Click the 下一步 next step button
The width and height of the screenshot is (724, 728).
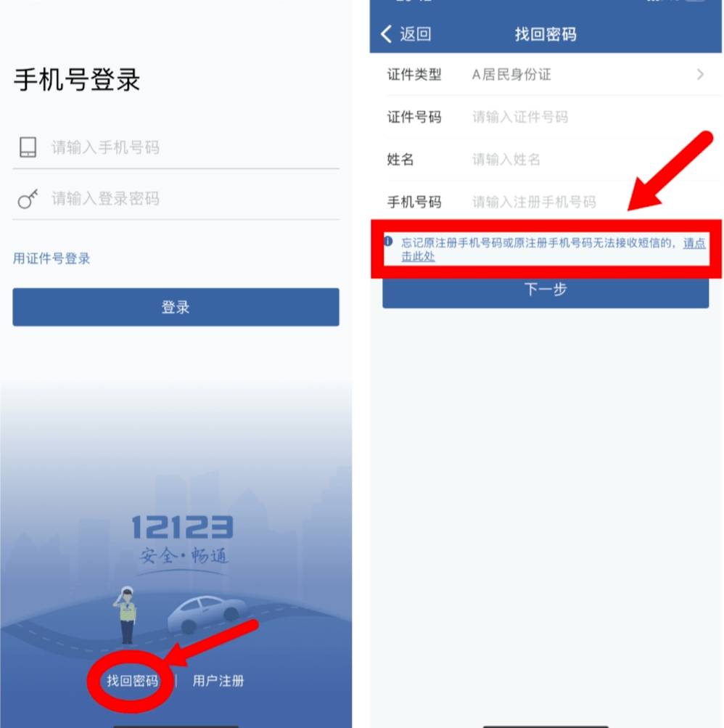point(546,290)
